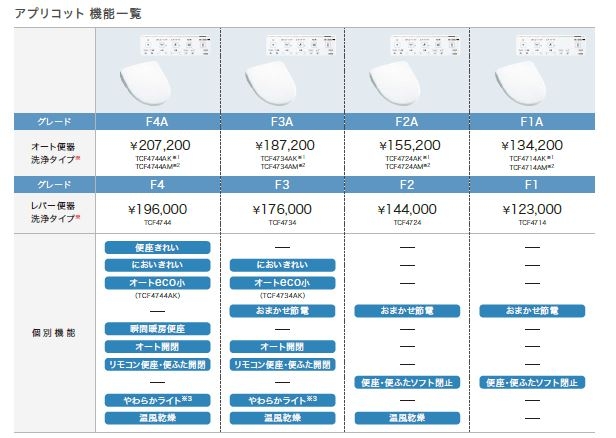
Task: Click the 便座きれい feature badge
Action: (157, 247)
